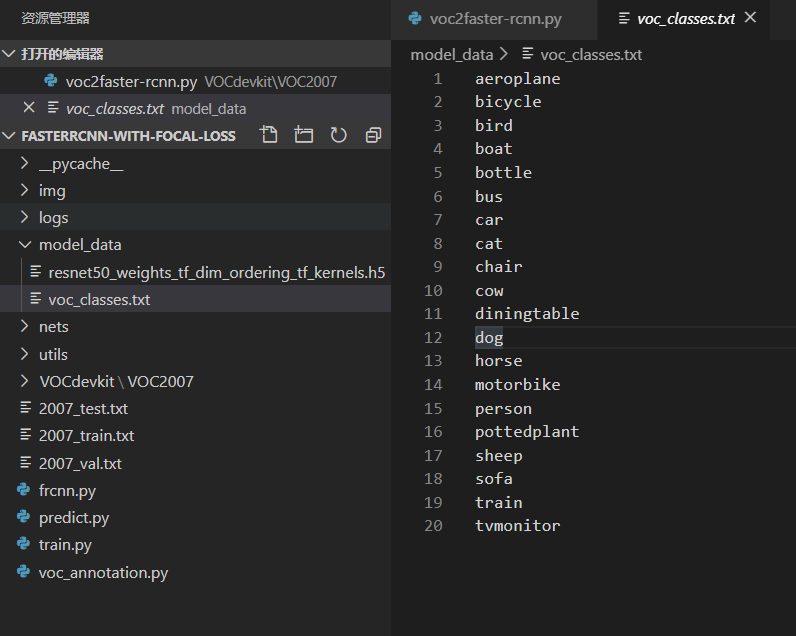Click model_data in the breadcrumb path
Viewport: 796px width, 636px height.
pos(452,54)
